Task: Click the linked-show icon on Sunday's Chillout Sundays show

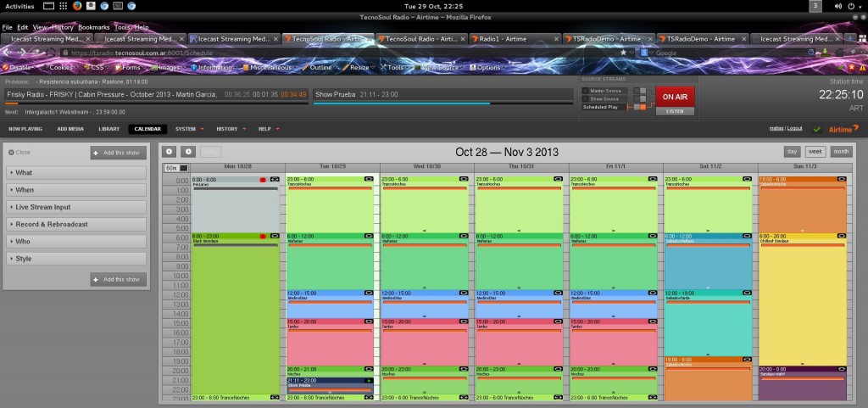Action: [839, 237]
